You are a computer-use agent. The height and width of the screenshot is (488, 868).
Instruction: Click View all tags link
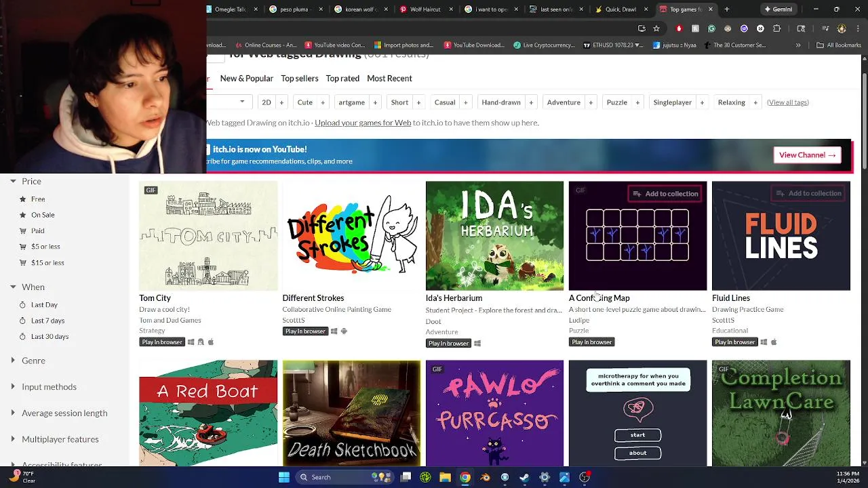[788, 102]
